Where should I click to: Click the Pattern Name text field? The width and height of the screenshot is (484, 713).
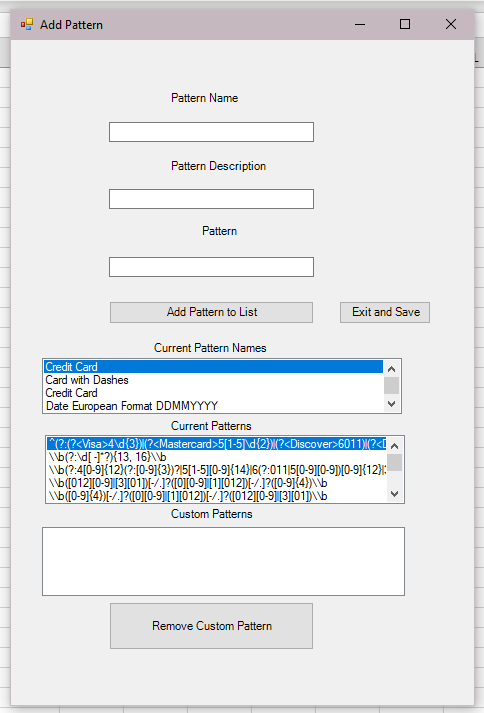(x=211, y=132)
